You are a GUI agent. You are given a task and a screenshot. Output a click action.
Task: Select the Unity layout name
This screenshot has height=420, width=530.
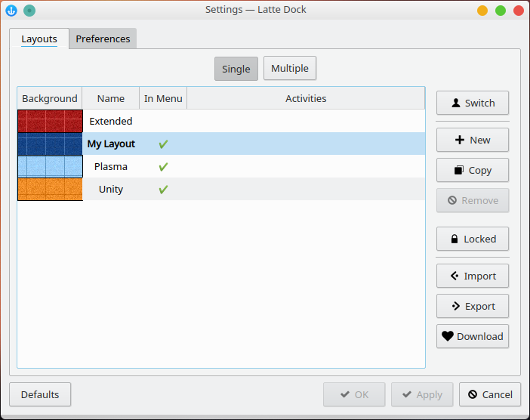coord(111,189)
